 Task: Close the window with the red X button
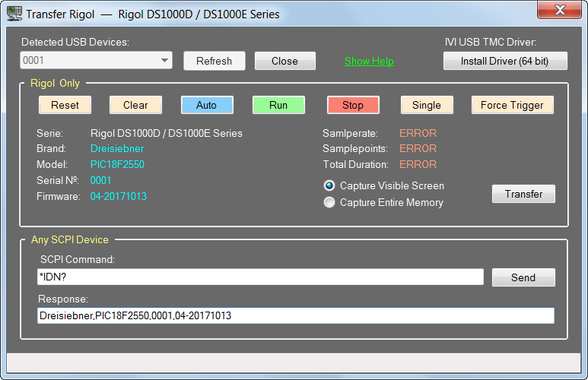560,10
